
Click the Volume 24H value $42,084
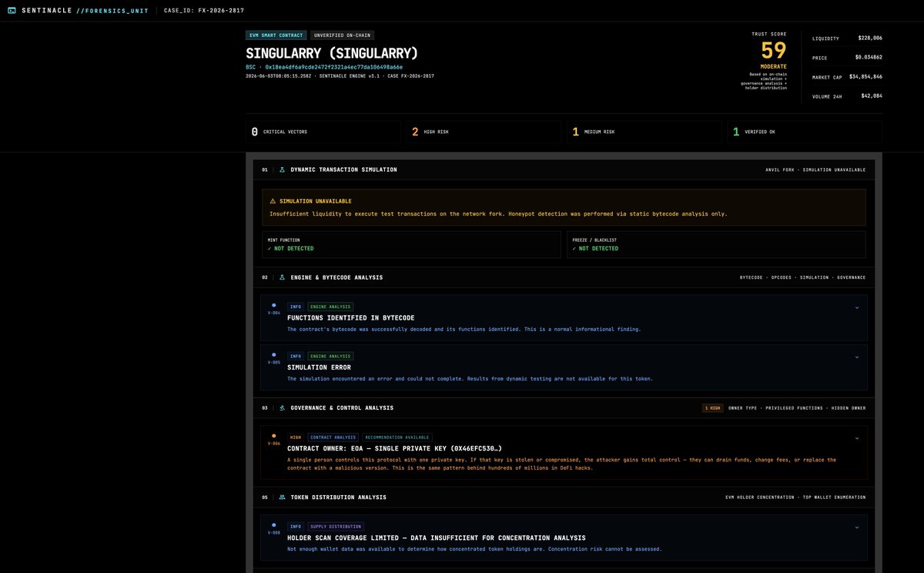(x=872, y=96)
